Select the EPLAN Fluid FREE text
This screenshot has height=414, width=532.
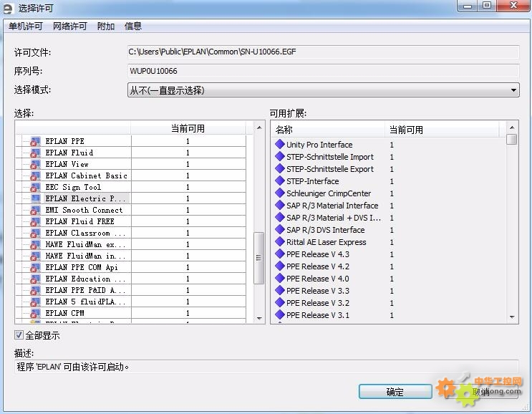coord(79,221)
